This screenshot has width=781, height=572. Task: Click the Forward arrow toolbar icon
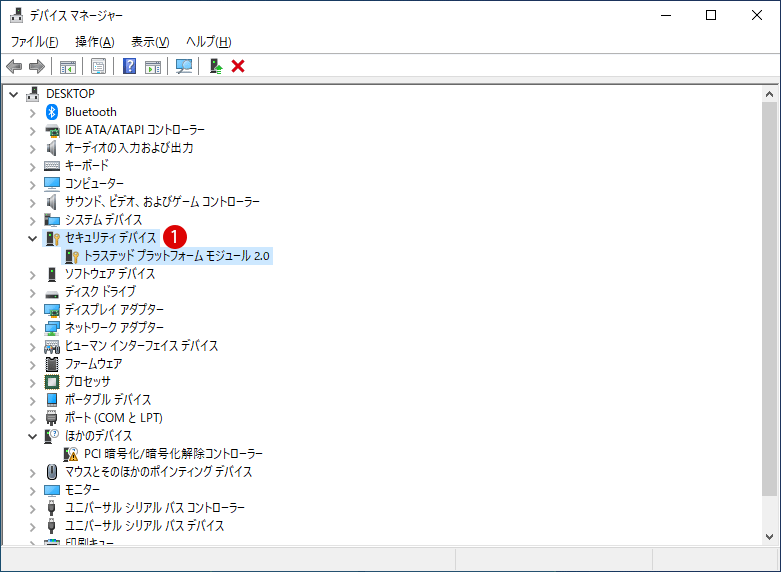[x=37, y=66]
